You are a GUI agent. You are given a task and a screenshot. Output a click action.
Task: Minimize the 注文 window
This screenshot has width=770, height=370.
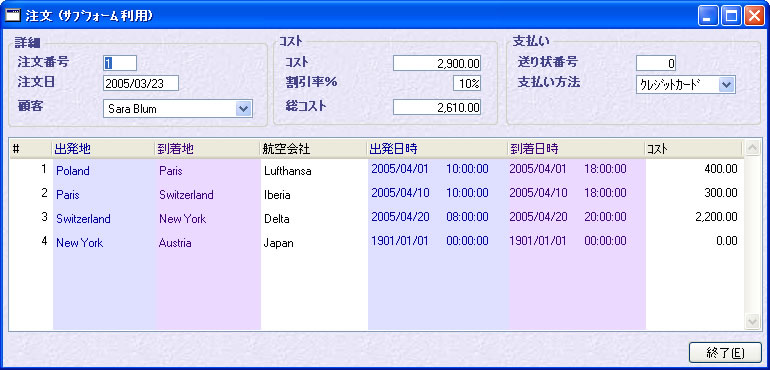707,17
